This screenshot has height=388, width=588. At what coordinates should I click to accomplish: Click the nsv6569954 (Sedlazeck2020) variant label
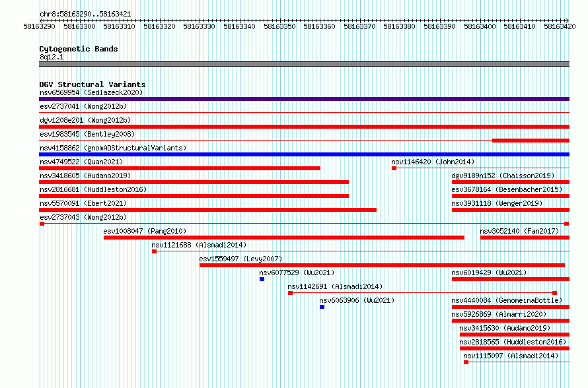[x=91, y=92]
